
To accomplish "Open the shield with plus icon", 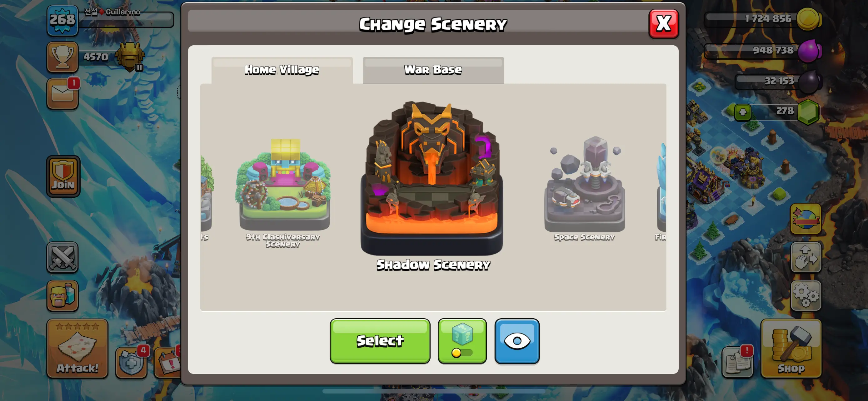I will [132, 363].
